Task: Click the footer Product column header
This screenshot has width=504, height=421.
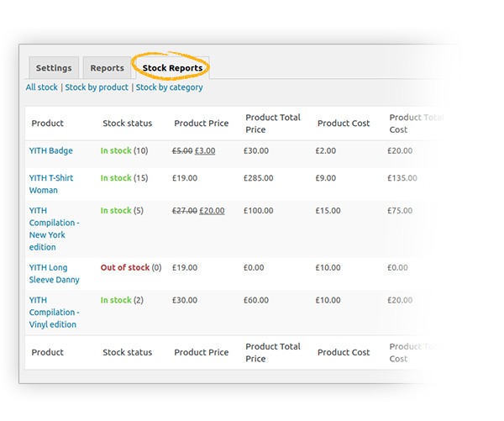Action: click(x=48, y=352)
